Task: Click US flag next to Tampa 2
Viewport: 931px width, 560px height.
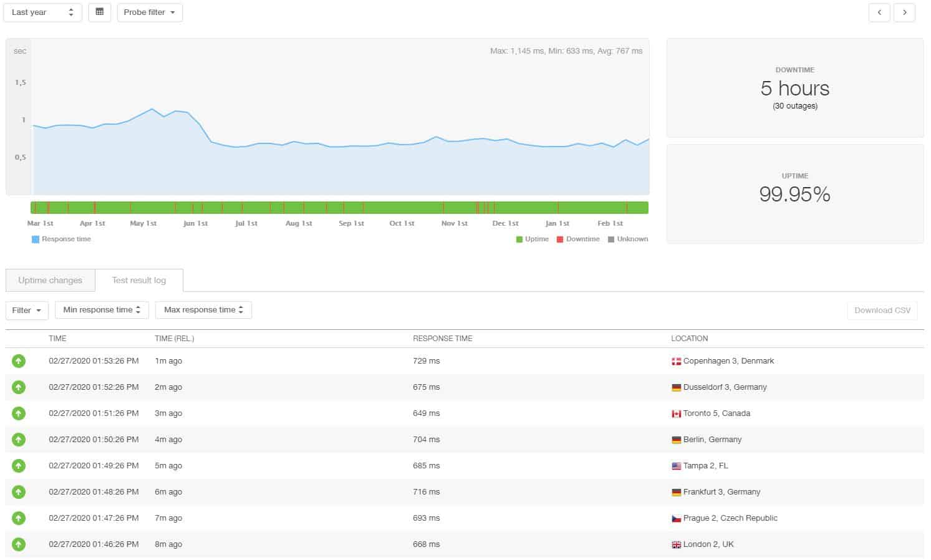Action: coord(676,466)
